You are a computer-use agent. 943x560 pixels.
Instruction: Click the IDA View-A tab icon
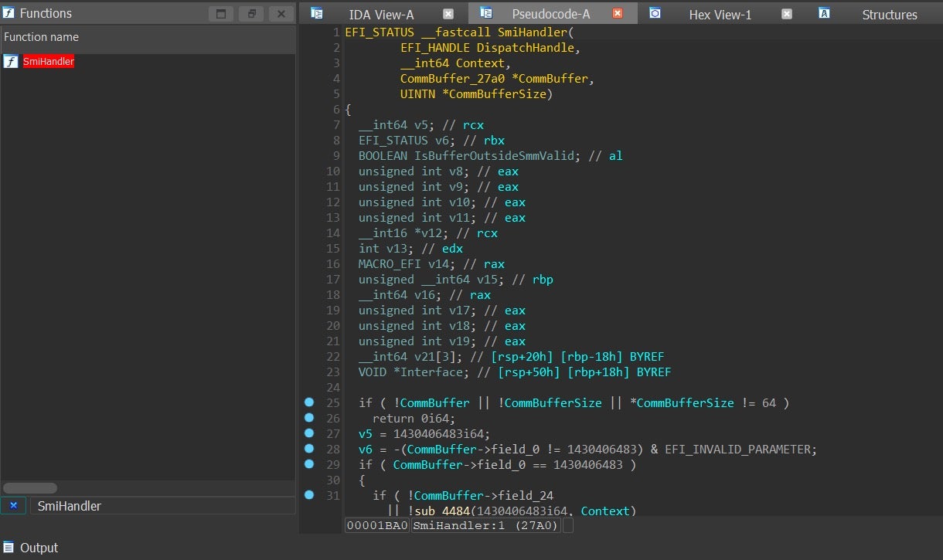click(317, 13)
